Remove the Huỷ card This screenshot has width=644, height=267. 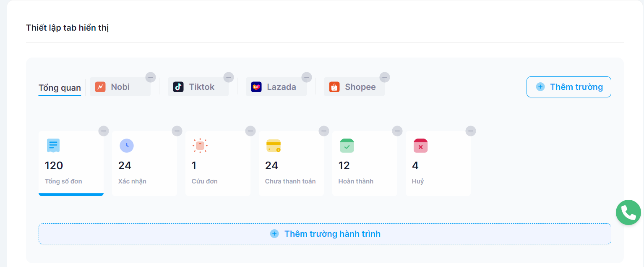click(471, 131)
